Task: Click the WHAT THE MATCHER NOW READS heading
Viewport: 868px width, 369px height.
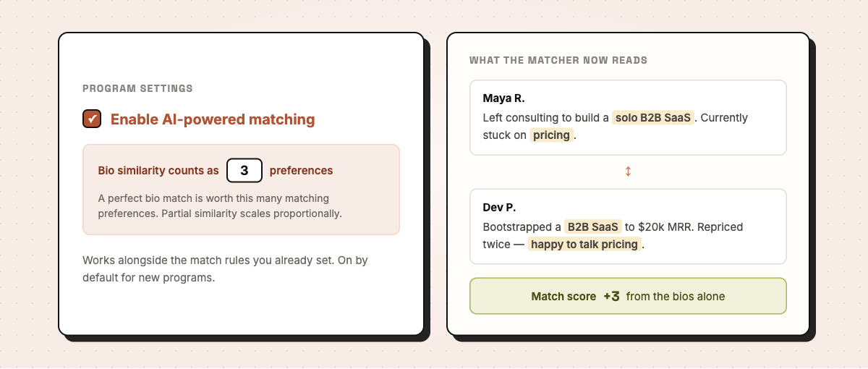Action: click(x=558, y=60)
